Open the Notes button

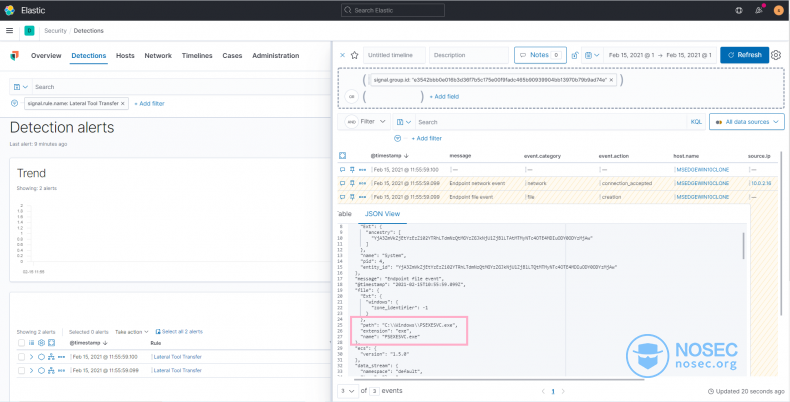[x=540, y=55]
